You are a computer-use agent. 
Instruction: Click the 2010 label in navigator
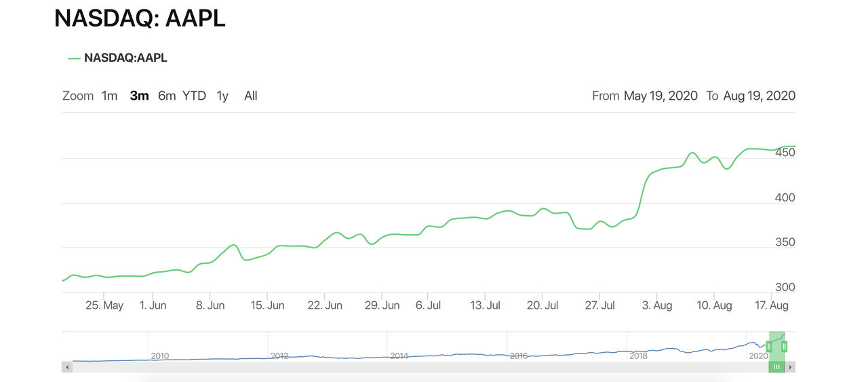tap(160, 356)
